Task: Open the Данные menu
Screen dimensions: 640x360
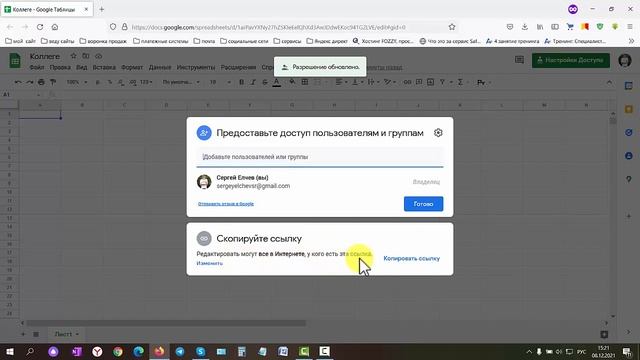Action: pos(160,67)
